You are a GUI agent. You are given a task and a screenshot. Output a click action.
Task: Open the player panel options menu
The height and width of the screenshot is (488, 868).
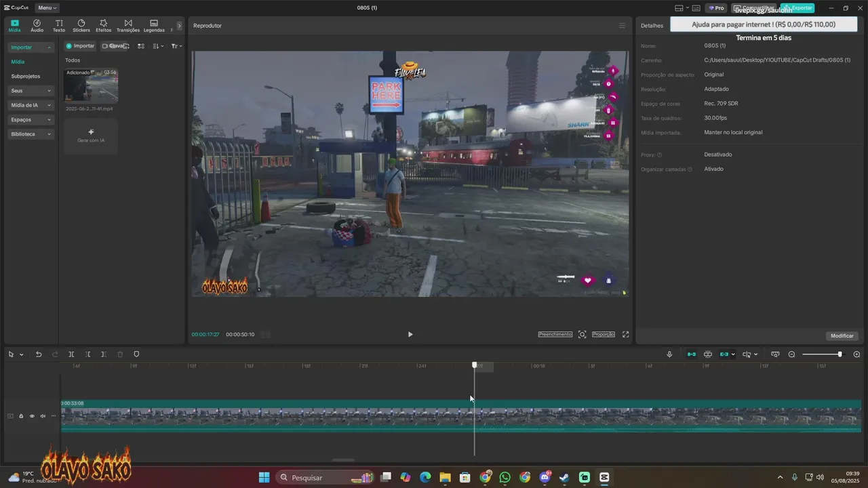[622, 26]
